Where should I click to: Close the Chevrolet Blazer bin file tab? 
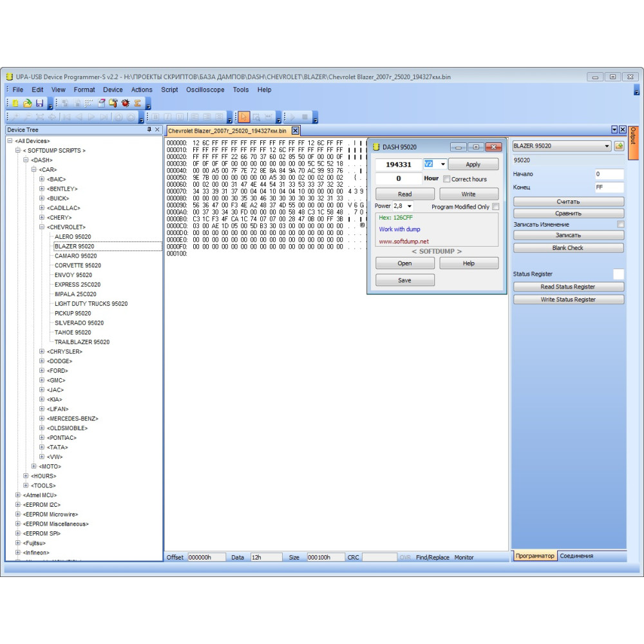pos(295,131)
